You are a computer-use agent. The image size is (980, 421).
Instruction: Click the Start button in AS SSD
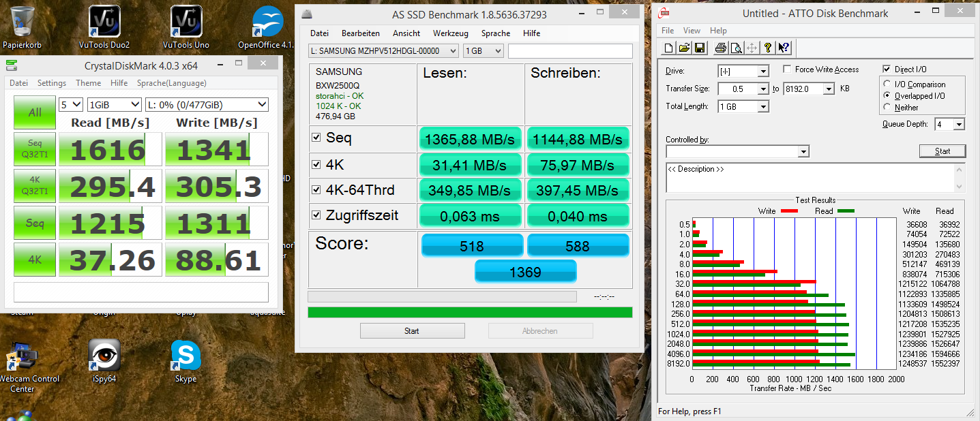(x=412, y=331)
